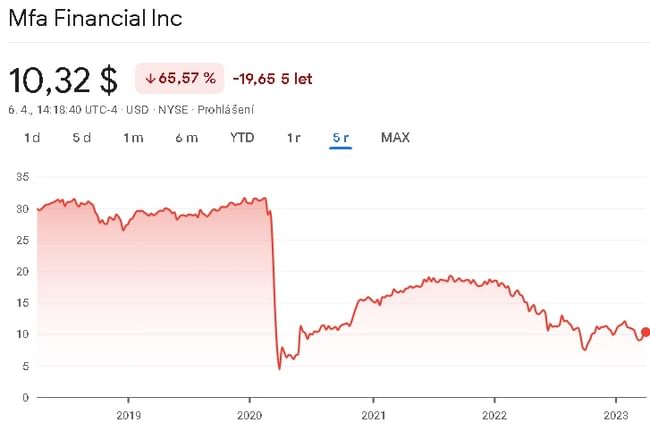Select the 1d time range tab
This screenshot has height=423, width=650.
tap(32, 138)
